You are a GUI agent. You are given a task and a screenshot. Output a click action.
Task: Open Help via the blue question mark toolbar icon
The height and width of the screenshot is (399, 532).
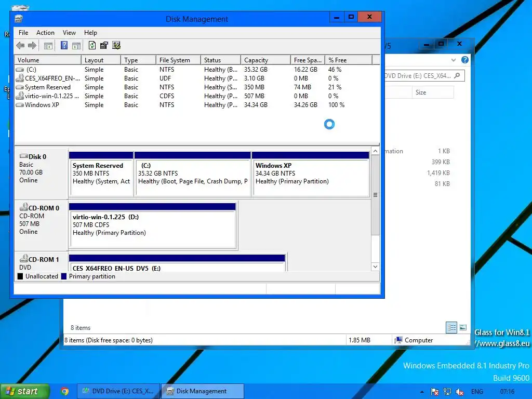[64, 45]
